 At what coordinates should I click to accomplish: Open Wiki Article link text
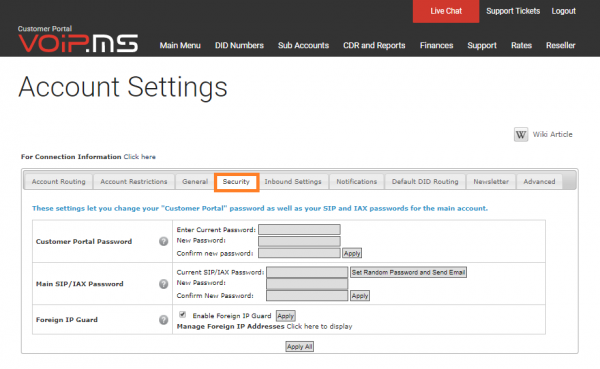click(x=553, y=134)
